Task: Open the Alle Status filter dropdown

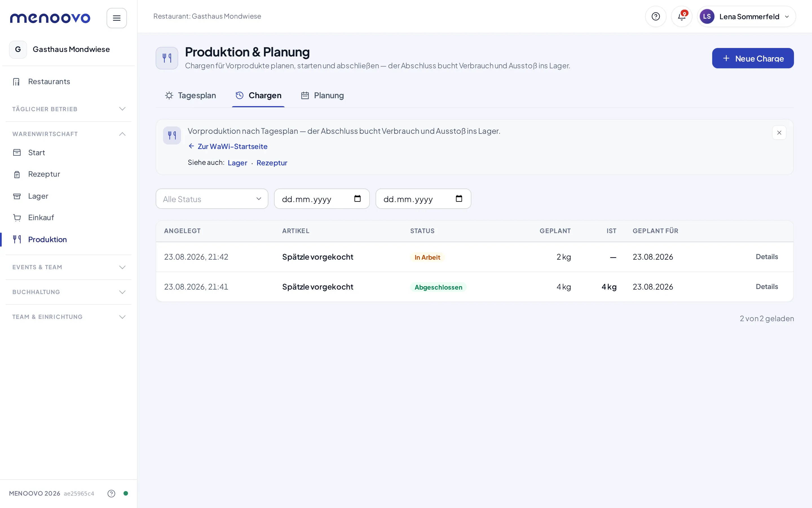Action: tap(212, 199)
